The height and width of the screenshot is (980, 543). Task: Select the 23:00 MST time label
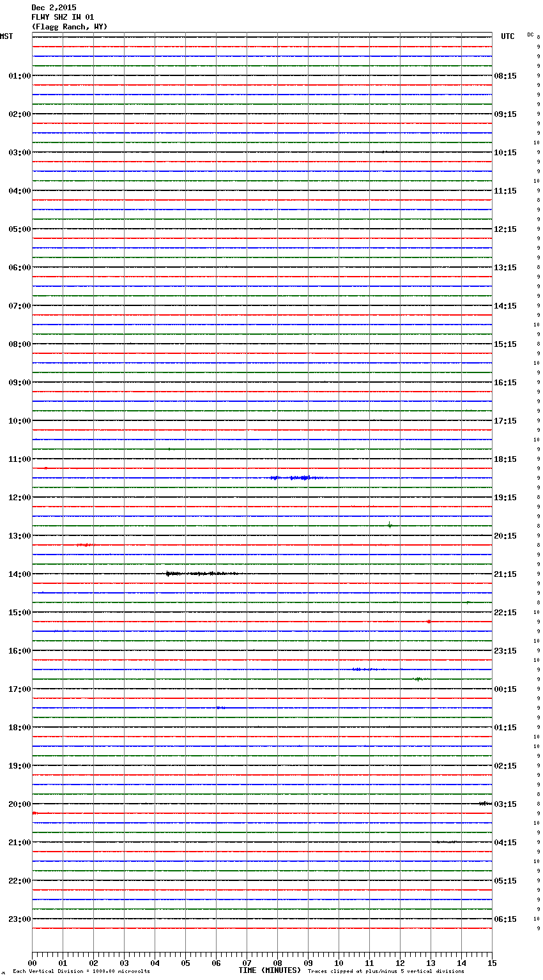(20, 919)
